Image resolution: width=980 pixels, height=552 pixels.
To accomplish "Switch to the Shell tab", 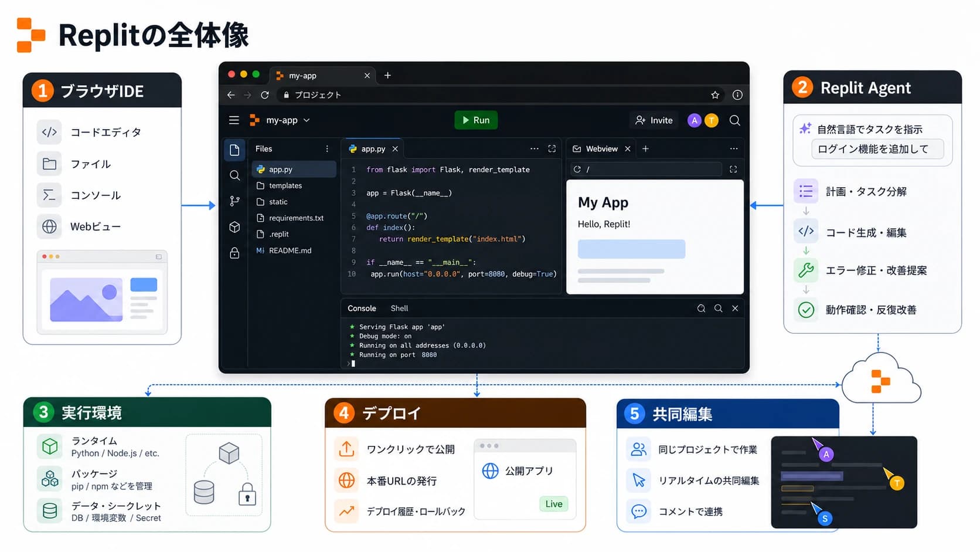I will tap(399, 309).
